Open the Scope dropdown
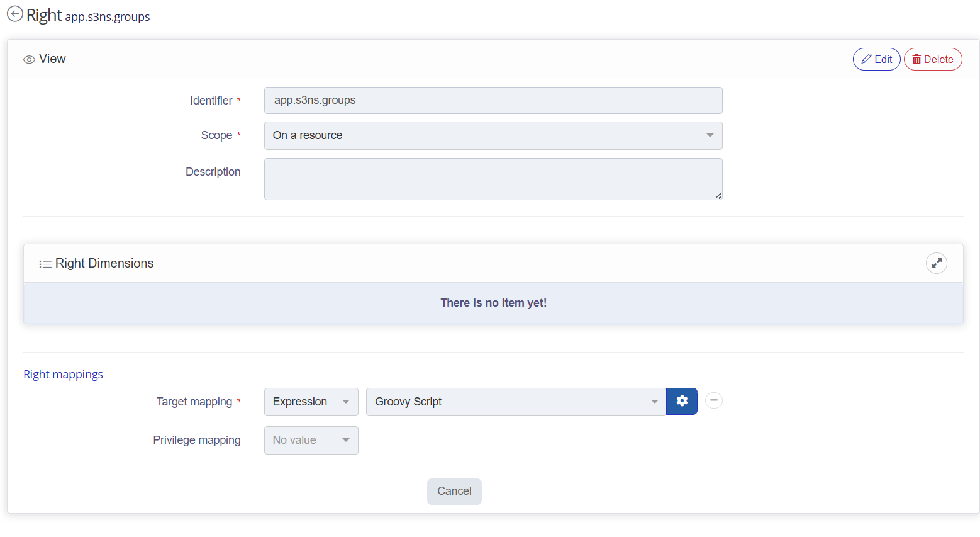The image size is (980, 537). [x=493, y=135]
